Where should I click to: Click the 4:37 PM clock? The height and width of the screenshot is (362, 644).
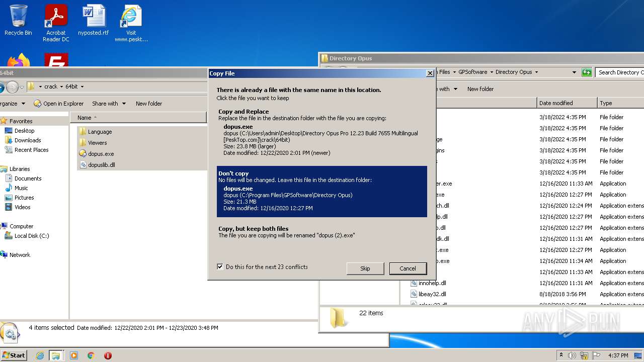point(618,355)
